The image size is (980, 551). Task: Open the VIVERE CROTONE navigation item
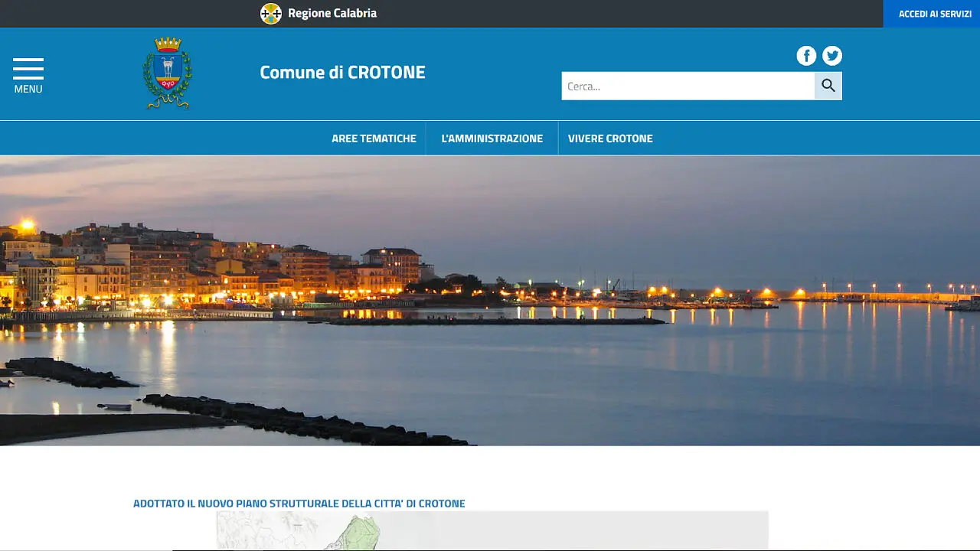tap(610, 139)
